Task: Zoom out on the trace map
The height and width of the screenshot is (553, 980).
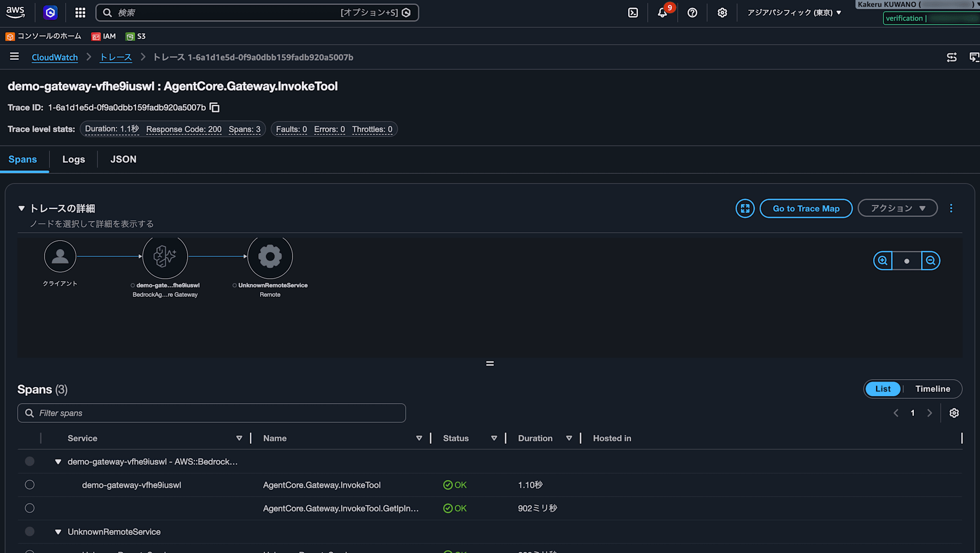Action: tap(931, 261)
